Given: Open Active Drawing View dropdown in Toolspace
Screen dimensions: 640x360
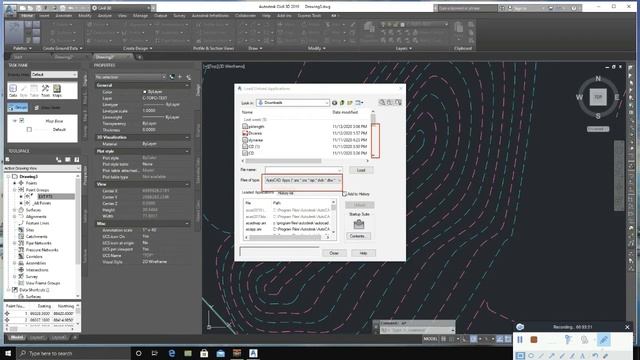Looking at the screenshot, I should (x=42, y=168).
